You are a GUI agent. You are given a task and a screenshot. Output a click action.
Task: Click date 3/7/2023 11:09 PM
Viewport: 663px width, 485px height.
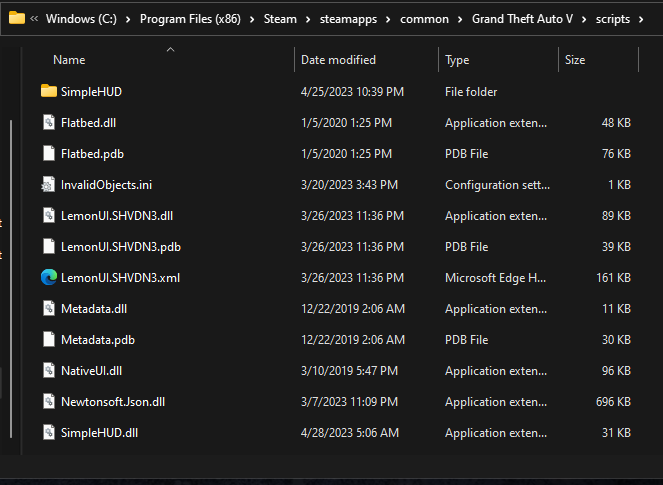[349, 402]
